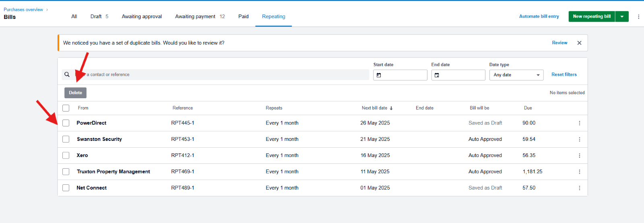This screenshot has width=644, height=223.
Task: Sort by Due column header
Action: coord(528,108)
